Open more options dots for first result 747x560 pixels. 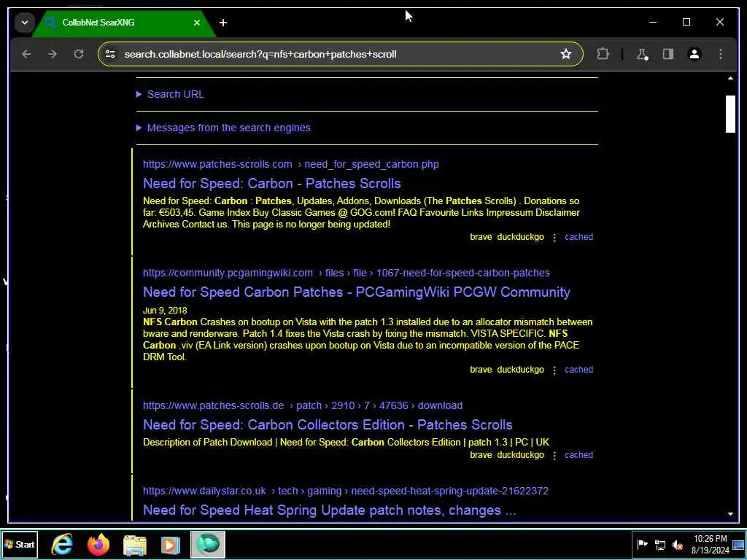pyautogui.click(x=554, y=237)
